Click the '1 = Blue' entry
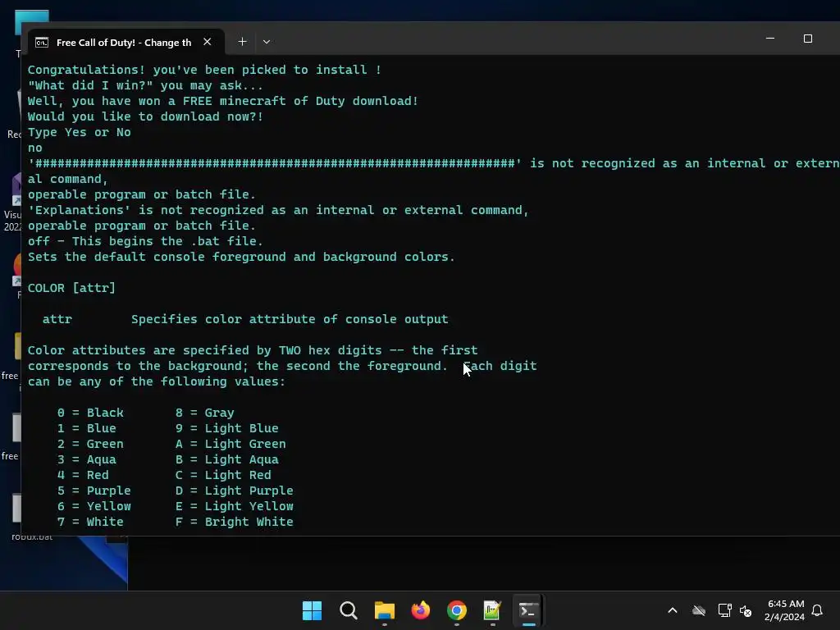Image resolution: width=840 pixels, height=630 pixels. click(87, 428)
